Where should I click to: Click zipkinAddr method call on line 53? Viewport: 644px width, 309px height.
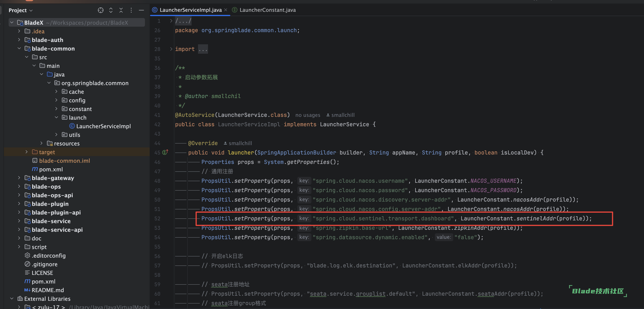coord(470,228)
